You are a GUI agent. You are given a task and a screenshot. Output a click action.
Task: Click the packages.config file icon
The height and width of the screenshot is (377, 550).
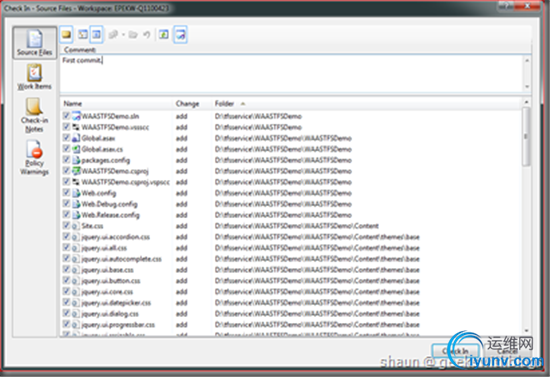(76, 160)
